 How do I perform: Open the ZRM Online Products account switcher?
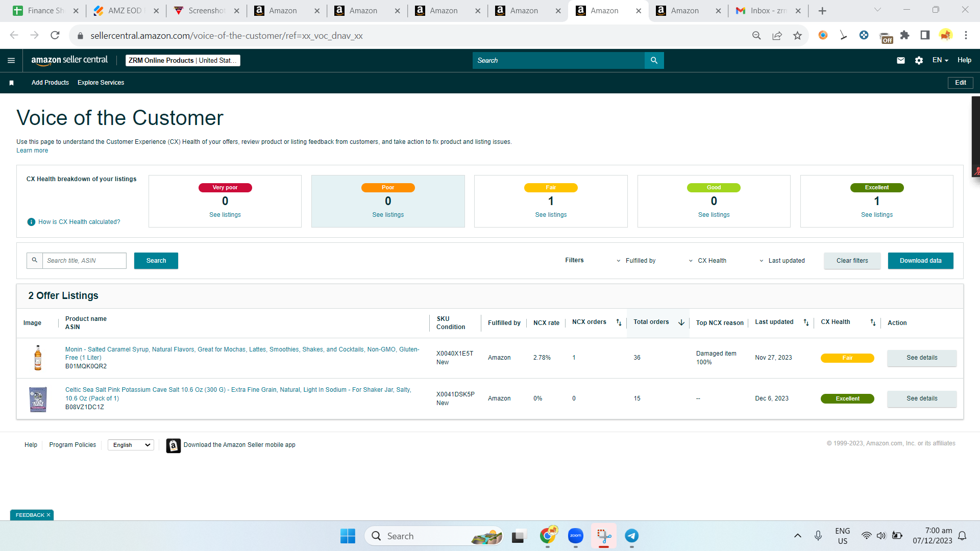click(183, 61)
